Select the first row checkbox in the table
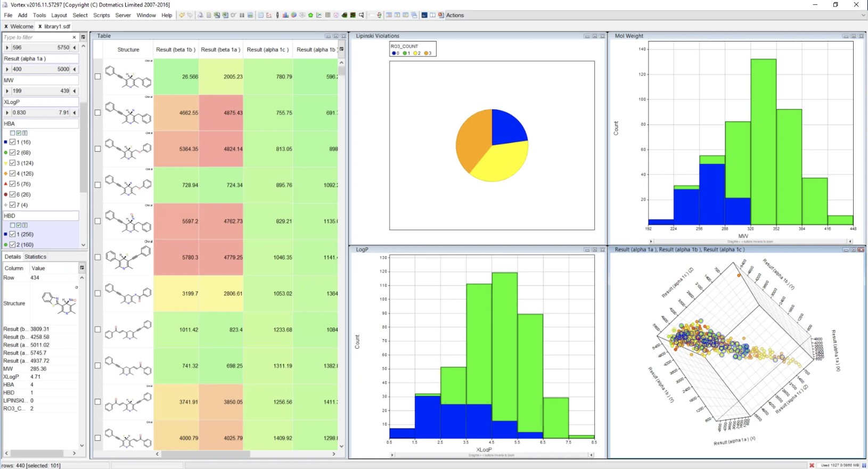868x469 pixels. pos(97,77)
